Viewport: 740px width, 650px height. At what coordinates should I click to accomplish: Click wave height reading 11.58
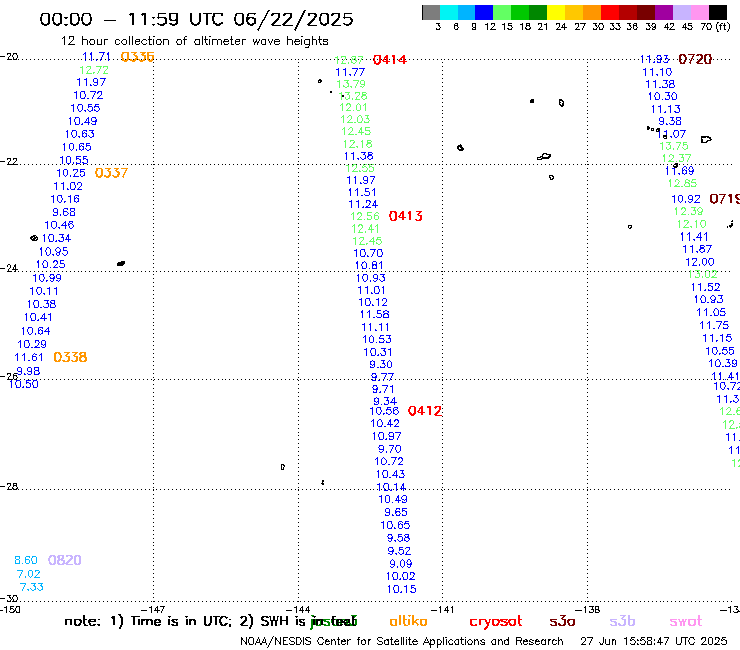point(374,314)
